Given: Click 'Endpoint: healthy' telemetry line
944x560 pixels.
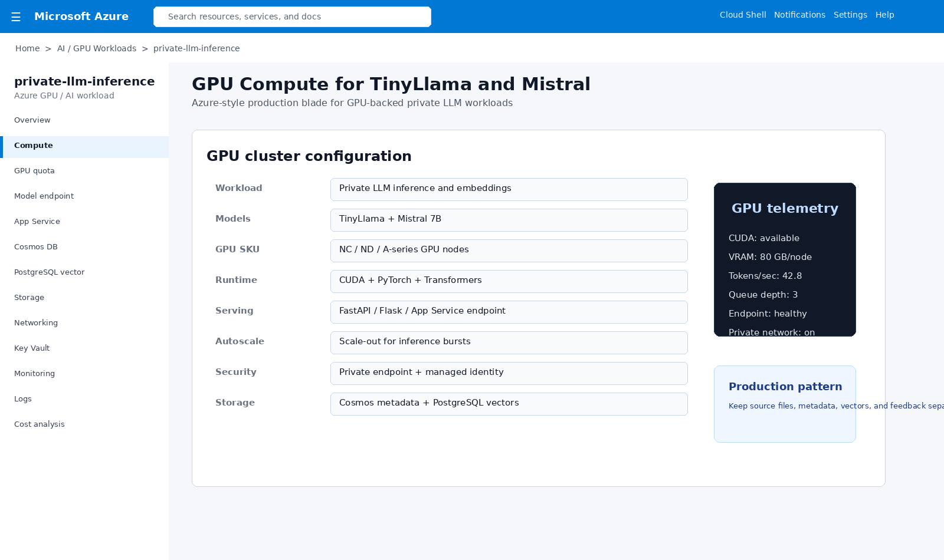Looking at the screenshot, I should (768, 314).
